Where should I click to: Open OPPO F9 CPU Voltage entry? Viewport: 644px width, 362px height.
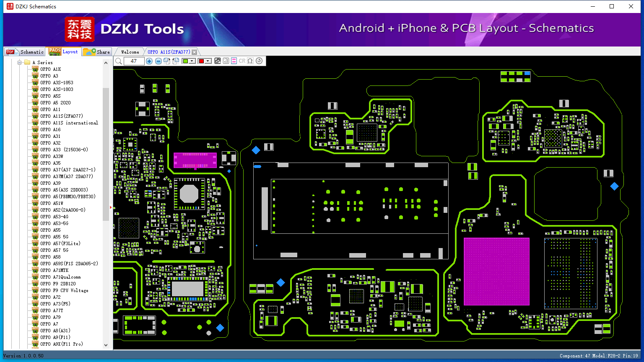(x=64, y=290)
